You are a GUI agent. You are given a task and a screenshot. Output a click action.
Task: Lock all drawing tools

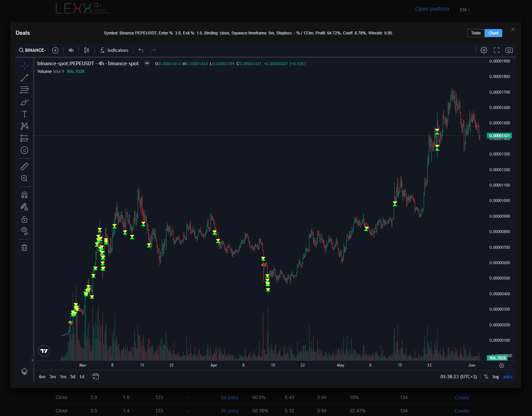click(24, 219)
